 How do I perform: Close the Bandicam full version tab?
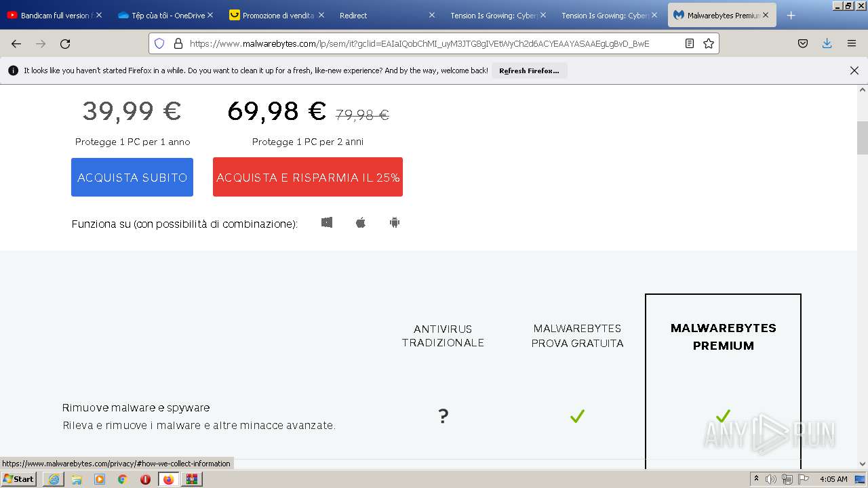click(98, 15)
